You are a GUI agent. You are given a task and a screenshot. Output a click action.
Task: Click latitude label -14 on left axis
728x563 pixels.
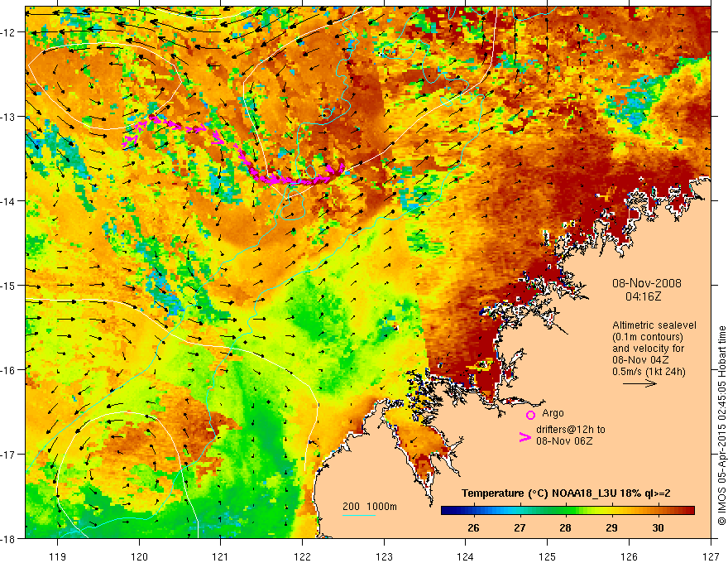tap(9, 201)
